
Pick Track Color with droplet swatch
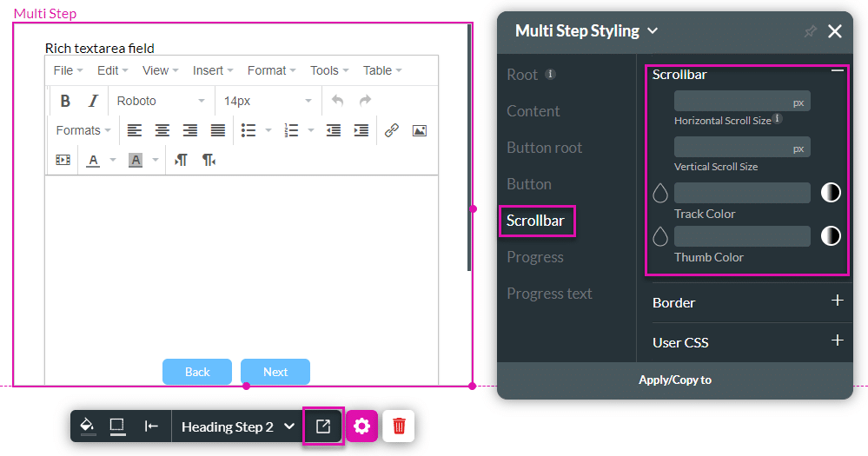pos(660,193)
